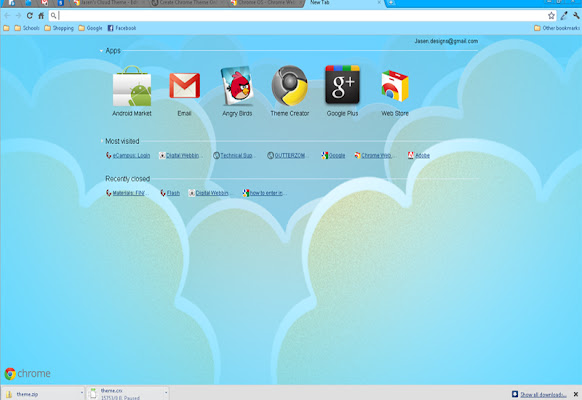Start the Angry Birds app
The height and width of the screenshot is (400, 582).
pyautogui.click(x=237, y=91)
